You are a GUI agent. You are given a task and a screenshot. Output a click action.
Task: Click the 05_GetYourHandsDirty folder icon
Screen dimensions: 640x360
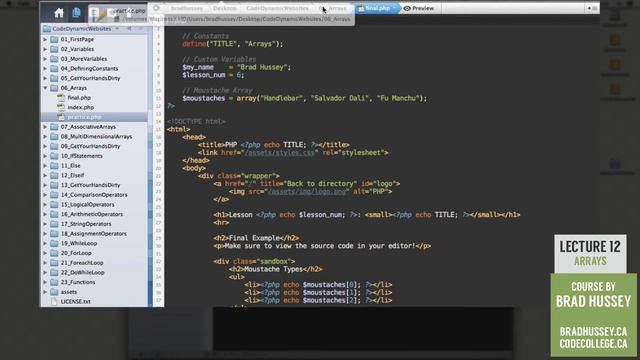pos(54,78)
